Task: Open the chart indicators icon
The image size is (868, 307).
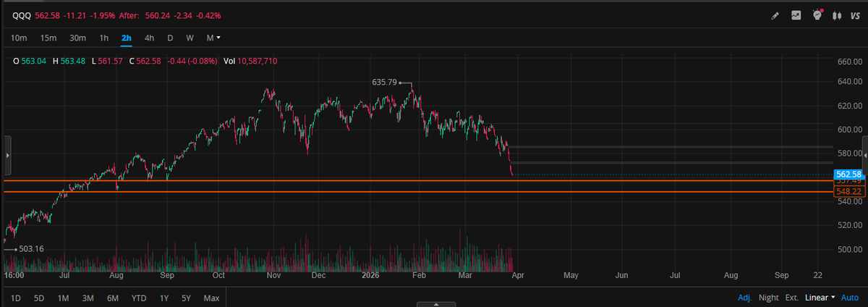Action: [796, 14]
